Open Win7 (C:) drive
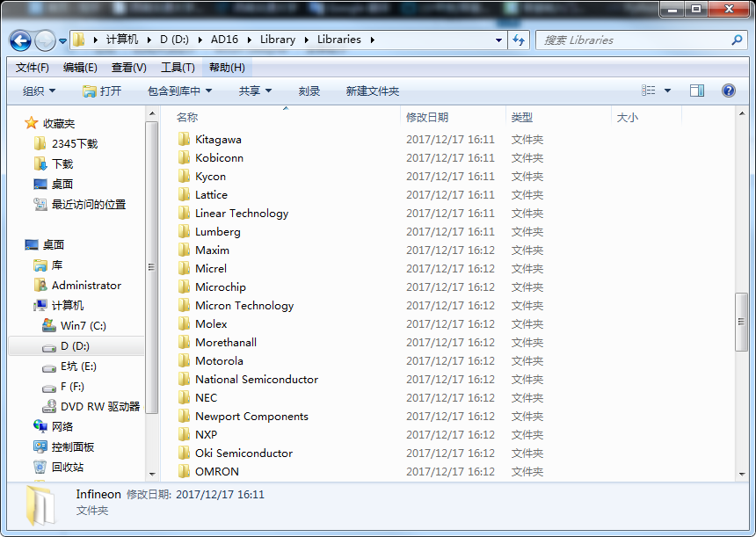Screen dimensions: 756x537 coord(75,326)
